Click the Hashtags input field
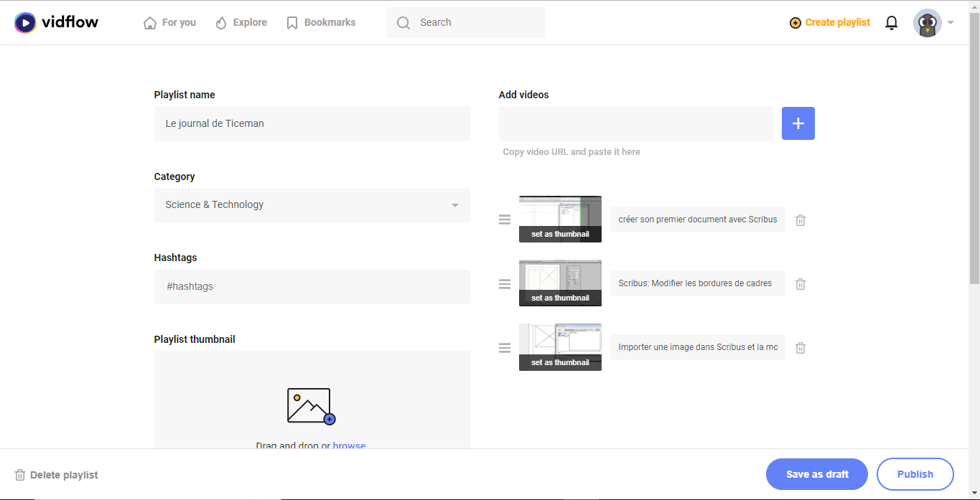 [x=312, y=286]
